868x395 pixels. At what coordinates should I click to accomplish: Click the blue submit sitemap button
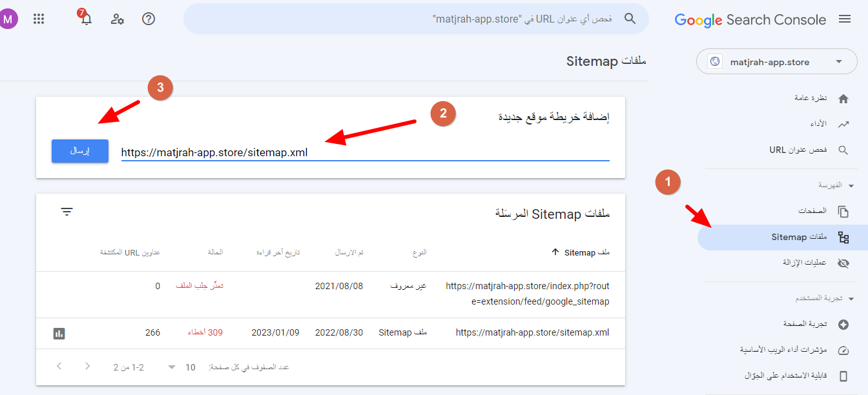[x=80, y=151]
